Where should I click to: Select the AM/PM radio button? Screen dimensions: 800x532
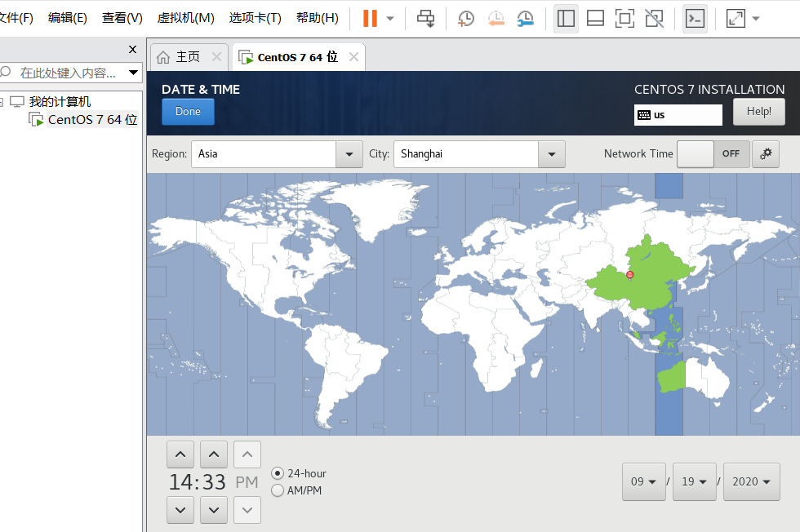[x=278, y=490]
